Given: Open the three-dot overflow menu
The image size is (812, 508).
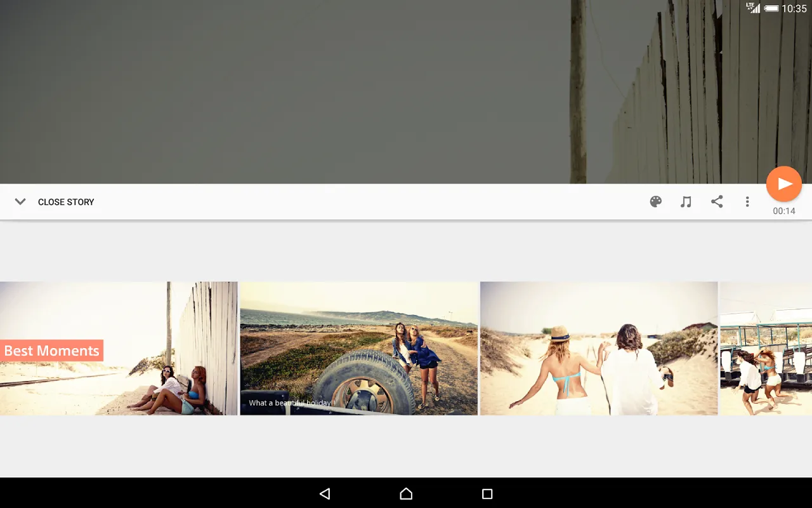Looking at the screenshot, I should pyautogui.click(x=747, y=202).
